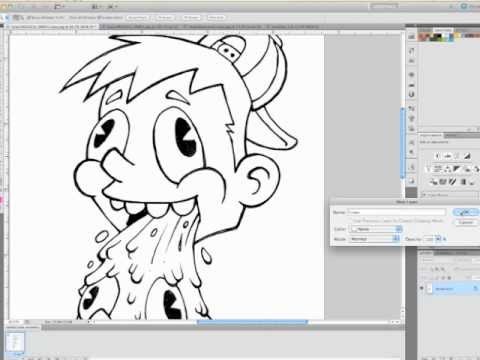Cancel the New Layer dialog
The height and width of the screenshot is (360, 480).
click(466, 222)
